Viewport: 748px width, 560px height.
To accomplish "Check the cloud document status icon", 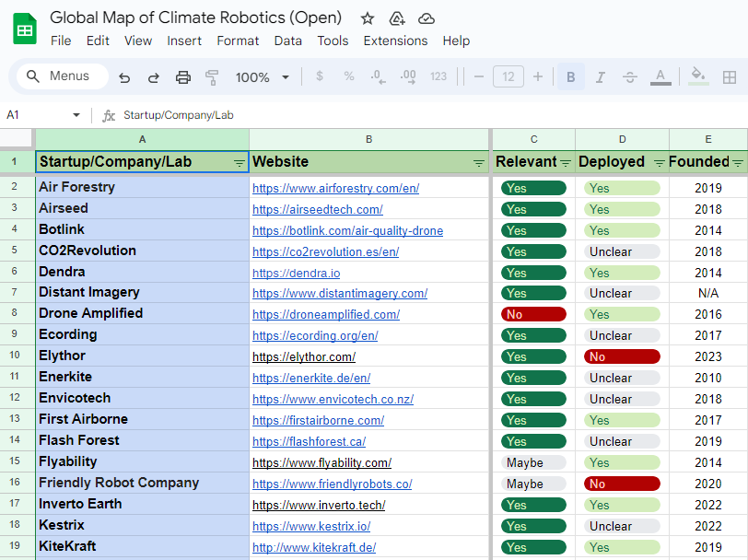I will click(426, 18).
